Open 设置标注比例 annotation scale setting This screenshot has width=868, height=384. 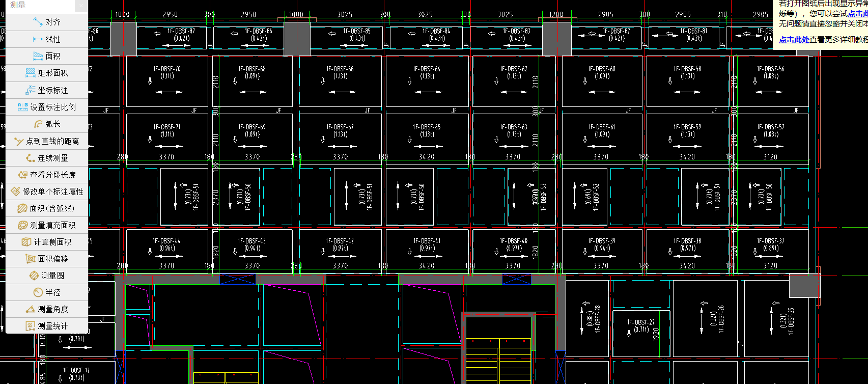point(47,107)
